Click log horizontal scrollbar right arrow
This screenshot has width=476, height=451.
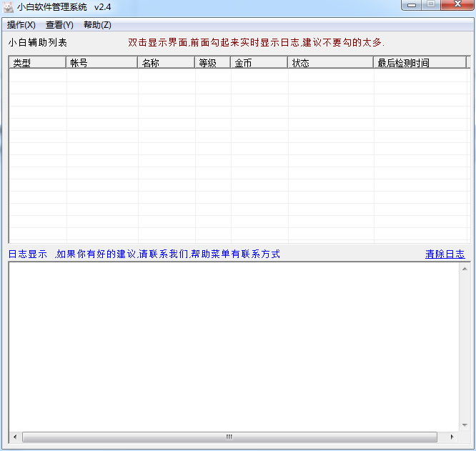tap(452, 437)
